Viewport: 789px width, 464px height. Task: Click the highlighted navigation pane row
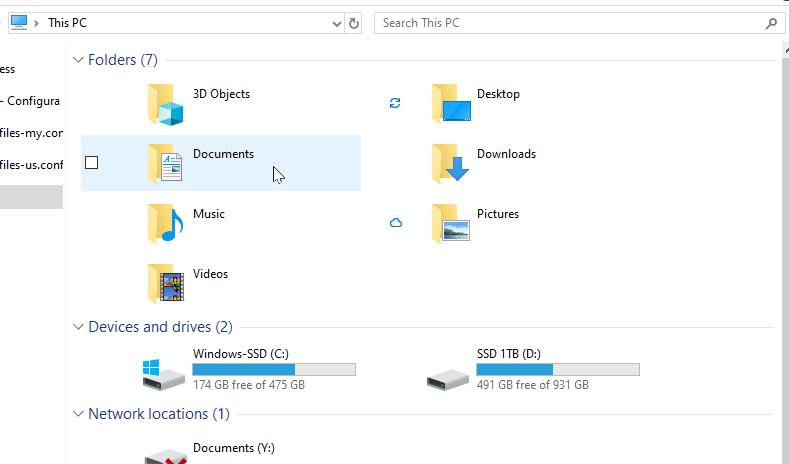click(x=31, y=197)
